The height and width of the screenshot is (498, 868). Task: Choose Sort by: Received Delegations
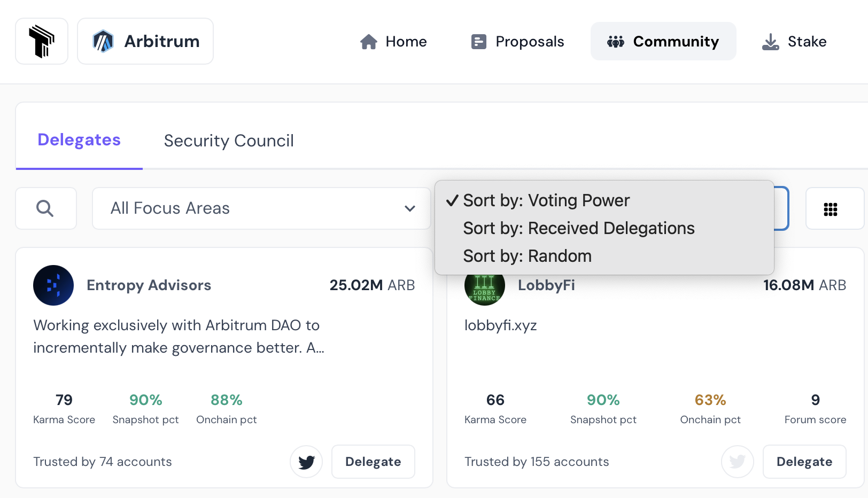coord(578,228)
